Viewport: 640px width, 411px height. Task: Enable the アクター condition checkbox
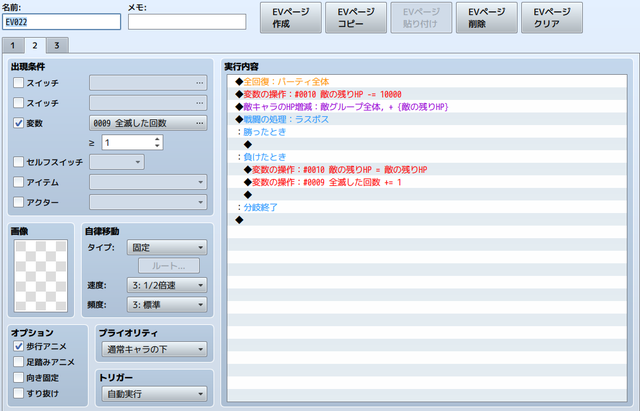(18, 202)
